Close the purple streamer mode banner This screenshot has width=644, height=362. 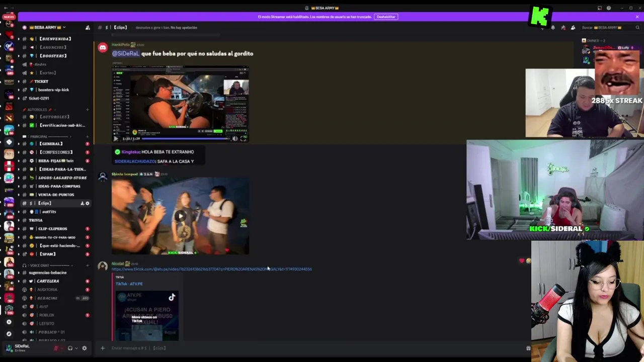click(637, 17)
